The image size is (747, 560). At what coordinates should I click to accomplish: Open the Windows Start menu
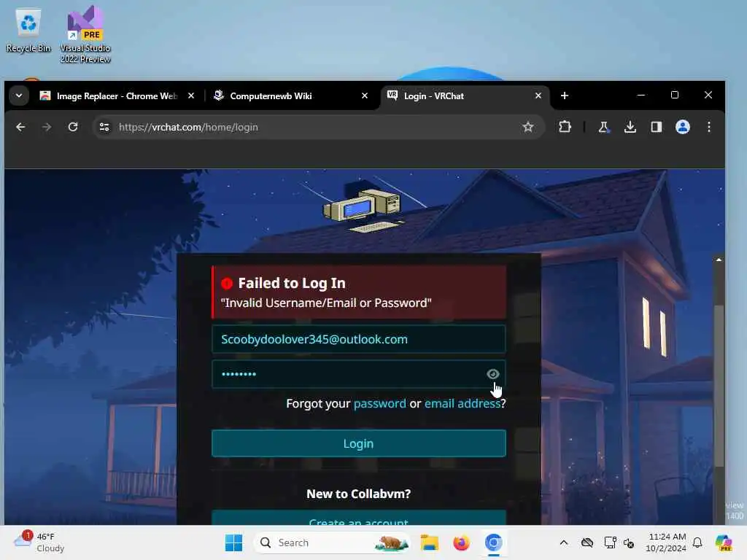coord(233,542)
